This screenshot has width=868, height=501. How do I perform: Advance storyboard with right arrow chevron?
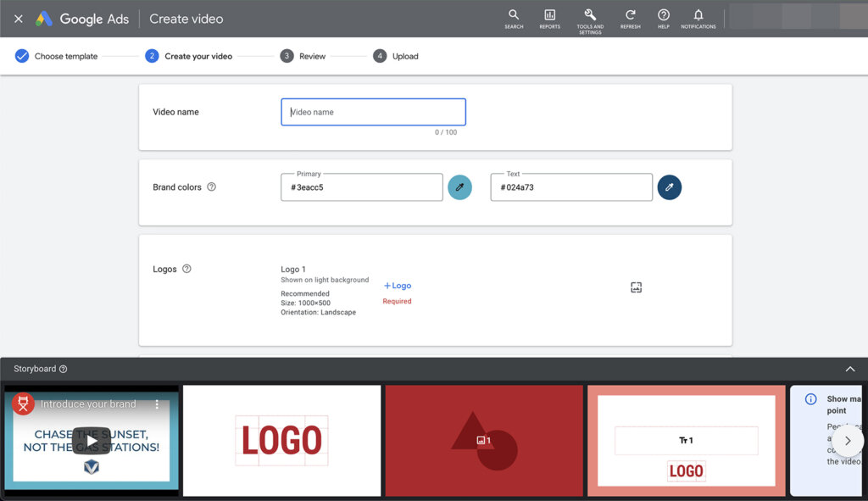pos(848,441)
